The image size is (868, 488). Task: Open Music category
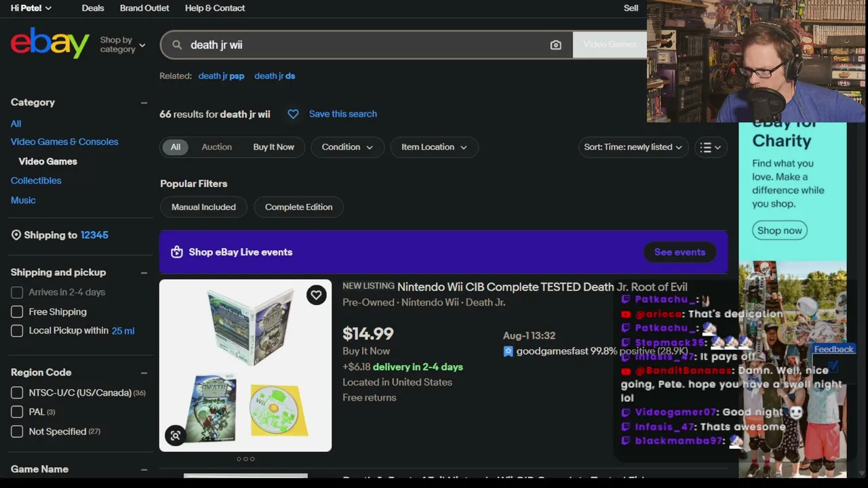[23, 200]
